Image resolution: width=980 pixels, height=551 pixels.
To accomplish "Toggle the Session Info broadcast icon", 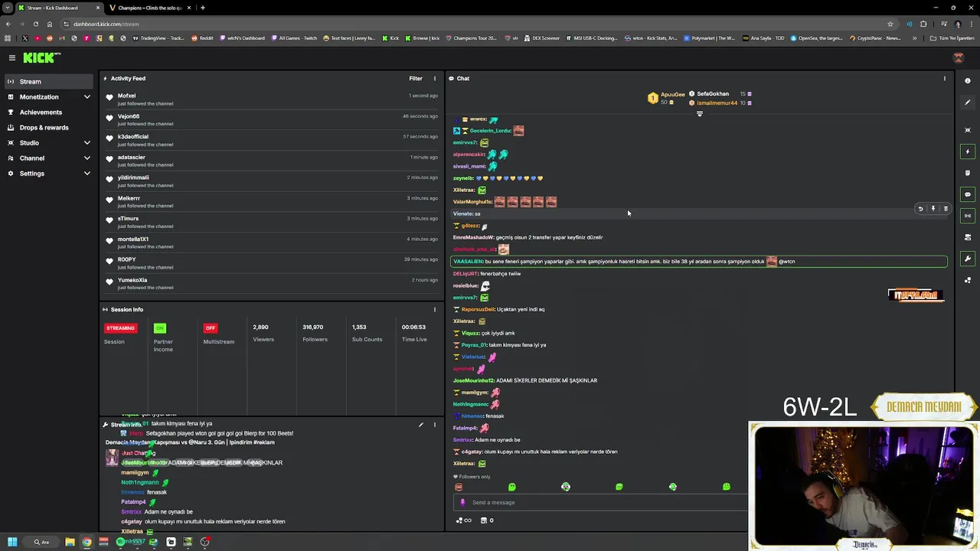I will pos(968,216).
